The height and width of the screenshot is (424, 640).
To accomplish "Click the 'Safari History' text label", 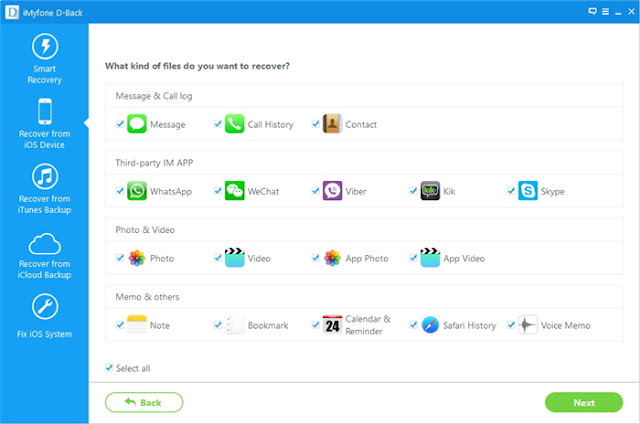I will (x=469, y=325).
